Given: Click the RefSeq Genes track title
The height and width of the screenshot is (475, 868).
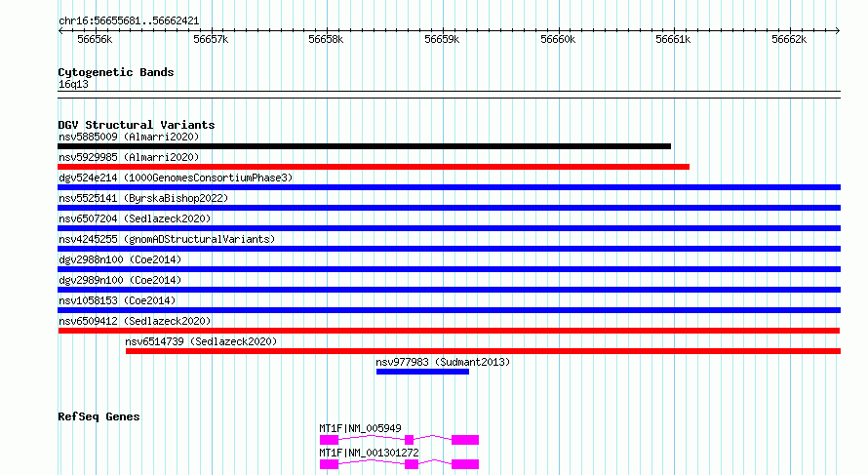Looking at the screenshot, I should (99, 416).
